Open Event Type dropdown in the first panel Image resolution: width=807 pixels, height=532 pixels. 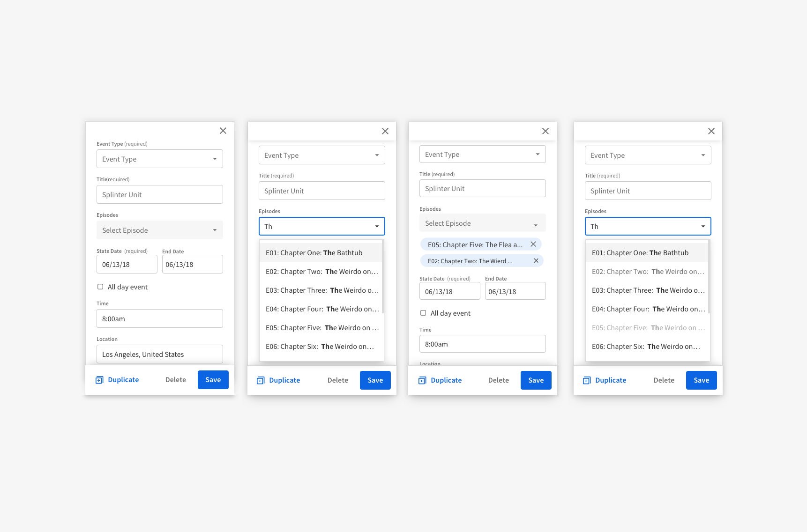point(159,159)
